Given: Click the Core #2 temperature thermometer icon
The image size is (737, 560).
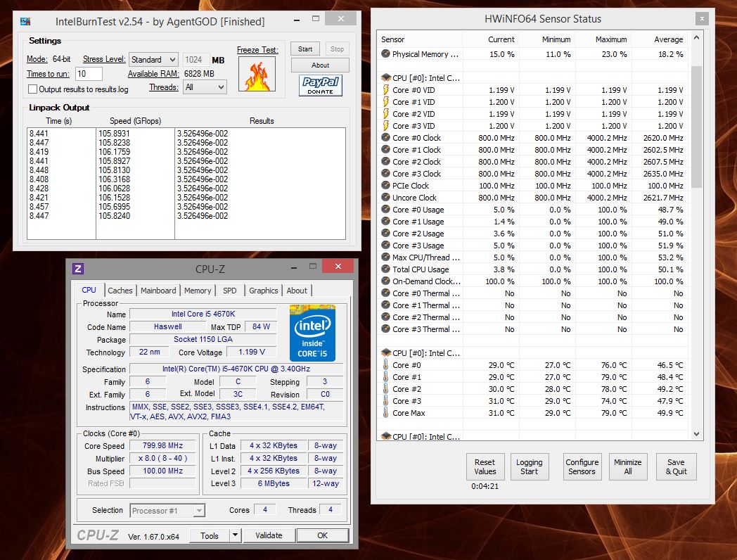Looking at the screenshot, I should click(x=385, y=388).
